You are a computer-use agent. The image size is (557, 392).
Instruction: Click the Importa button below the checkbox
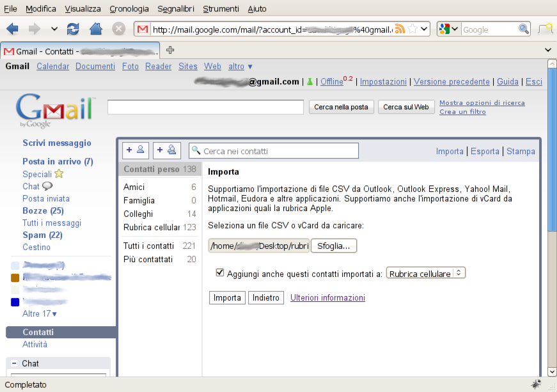227,297
